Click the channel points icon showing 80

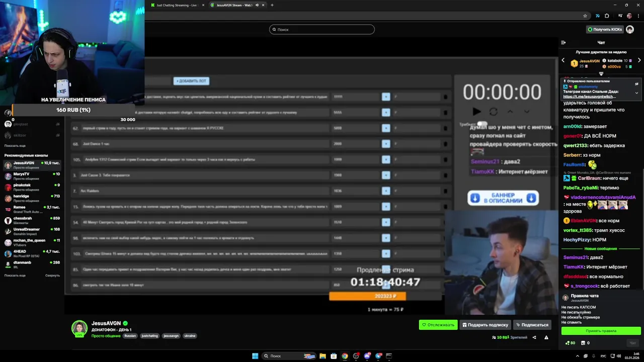tap(570, 343)
